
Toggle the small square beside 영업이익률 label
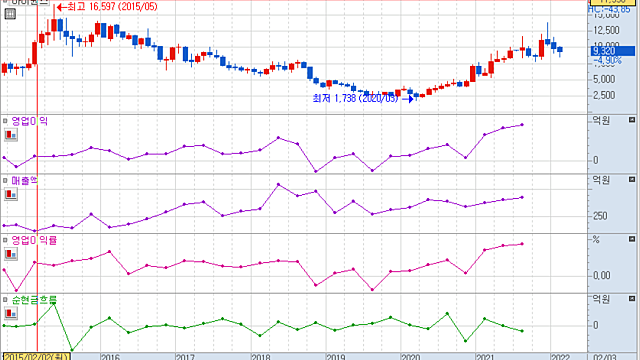5,240
